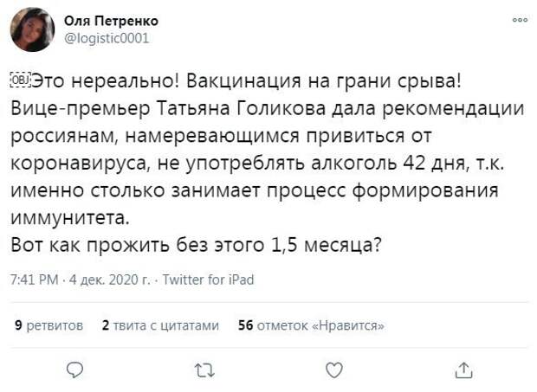Open the reply icon below the tweet

coord(75,370)
